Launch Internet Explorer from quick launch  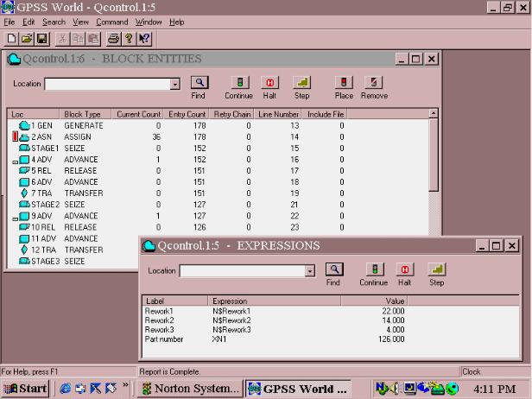[65, 389]
